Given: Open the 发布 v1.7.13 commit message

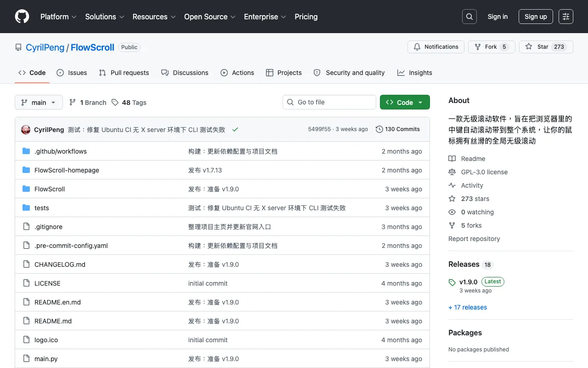Looking at the screenshot, I should pos(205,170).
